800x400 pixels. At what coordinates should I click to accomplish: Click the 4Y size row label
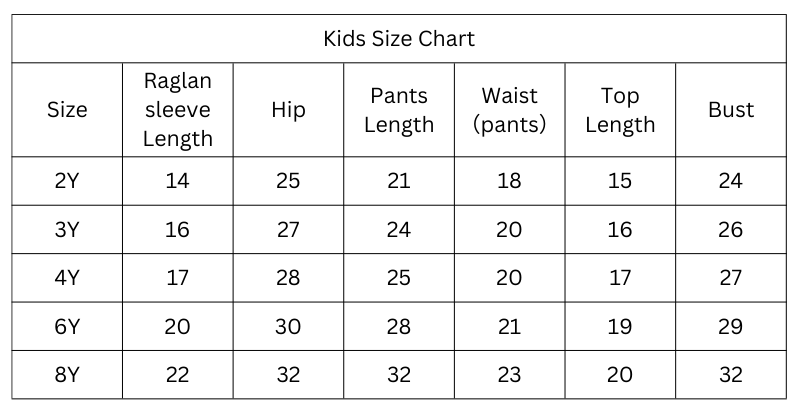click(67, 278)
